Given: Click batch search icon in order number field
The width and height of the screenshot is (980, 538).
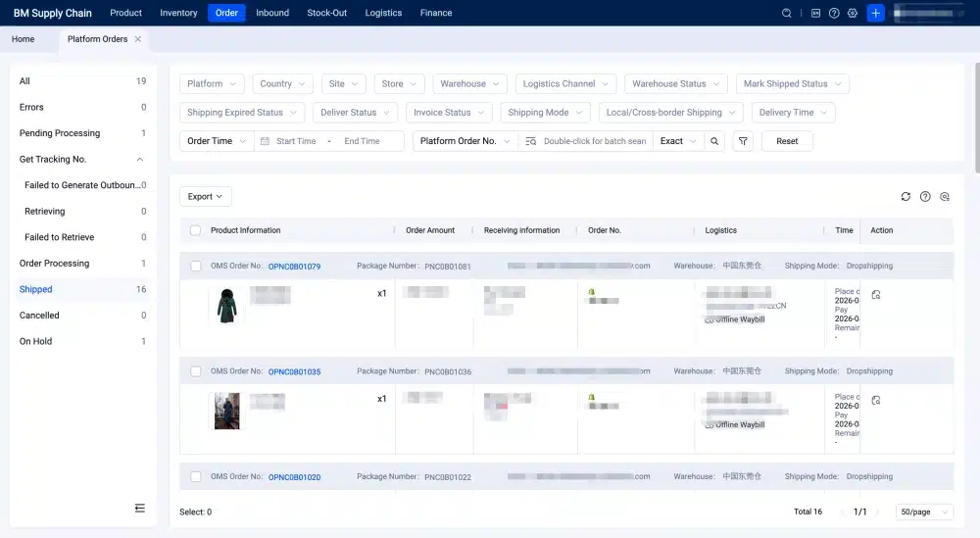Looking at the screenshot, I should (530, 141).
